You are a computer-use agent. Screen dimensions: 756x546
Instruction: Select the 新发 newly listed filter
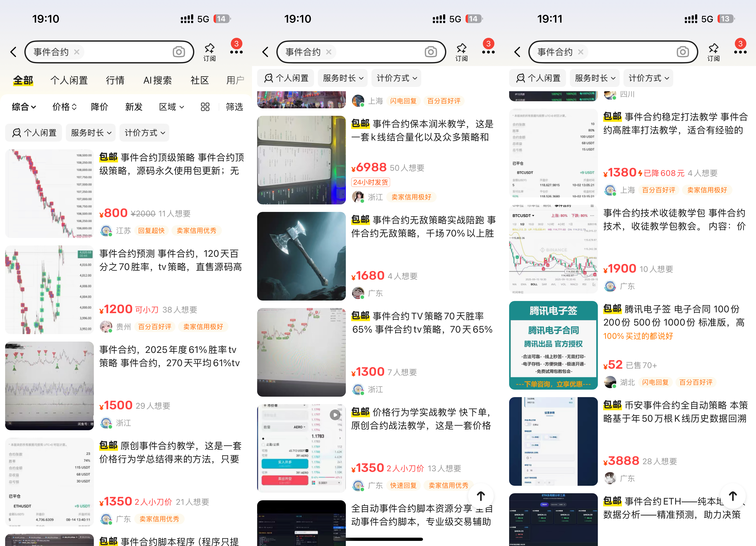(x=133, y=107)
